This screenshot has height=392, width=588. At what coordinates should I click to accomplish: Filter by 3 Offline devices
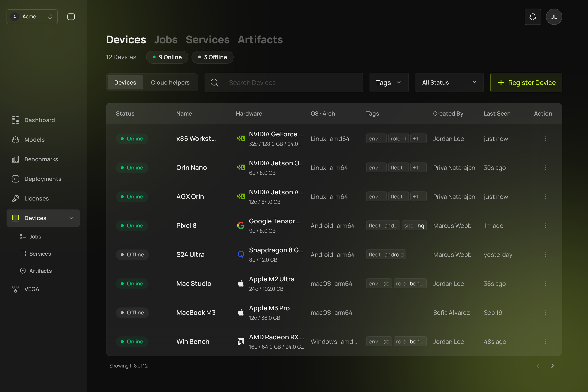click(212, 57)
